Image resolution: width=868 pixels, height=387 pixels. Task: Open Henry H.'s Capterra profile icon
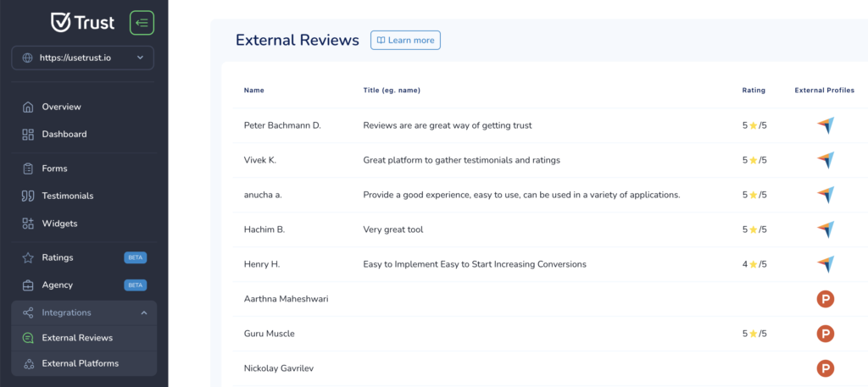pyautogui.click(x=826, y=264)
